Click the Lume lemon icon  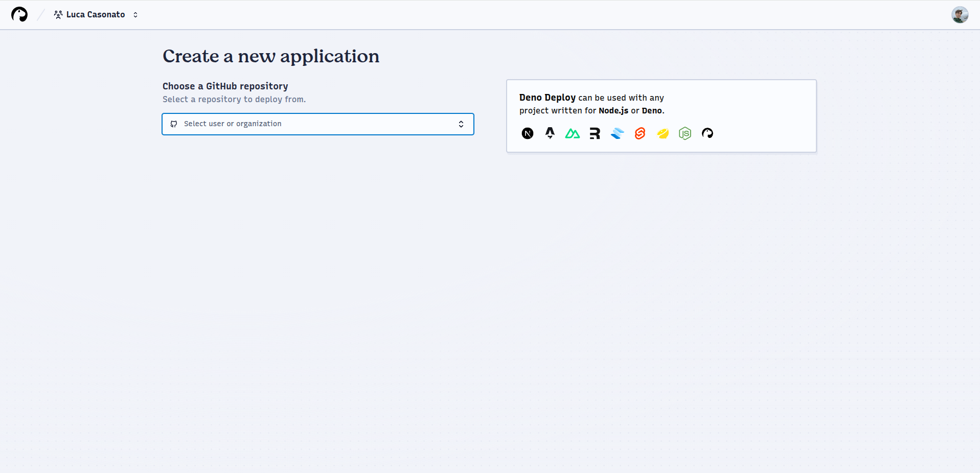click(662, 133)
